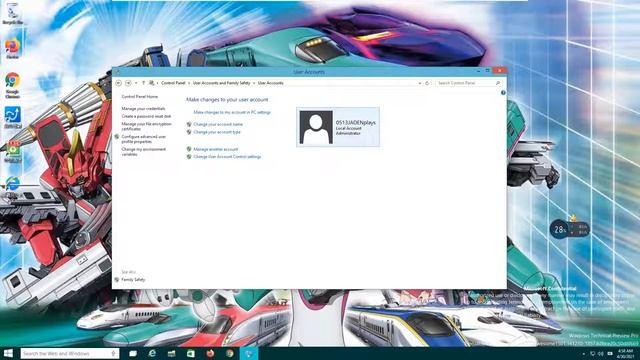Open the blue Help icon
The image size is (640, 360).
pos(503,93)
